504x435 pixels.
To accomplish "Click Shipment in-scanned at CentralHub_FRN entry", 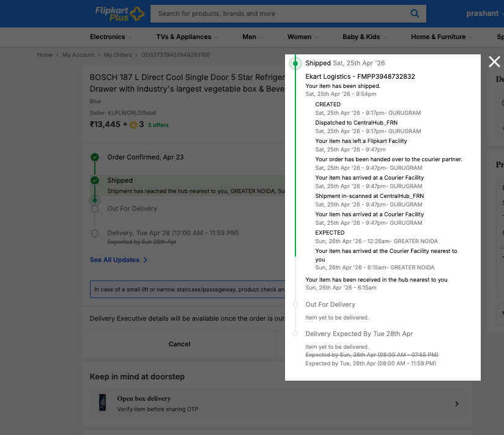I will pos(369,196).
